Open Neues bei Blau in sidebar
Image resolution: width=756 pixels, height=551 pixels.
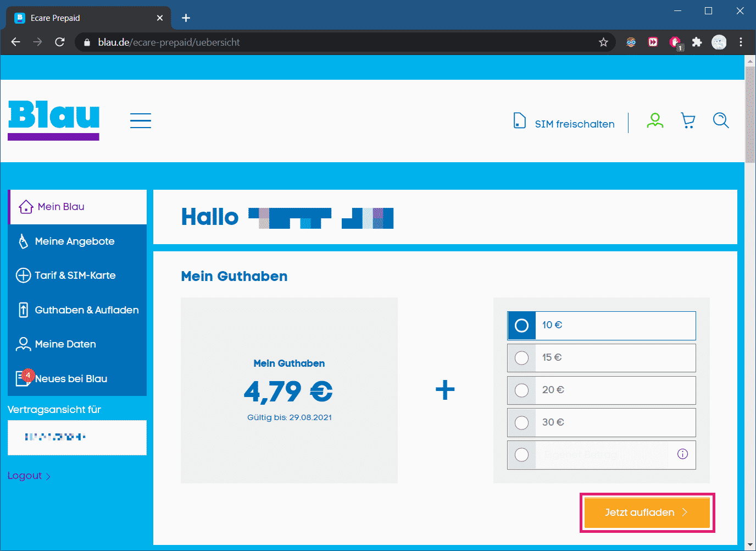pyautogui.click(x=77, y=379)
